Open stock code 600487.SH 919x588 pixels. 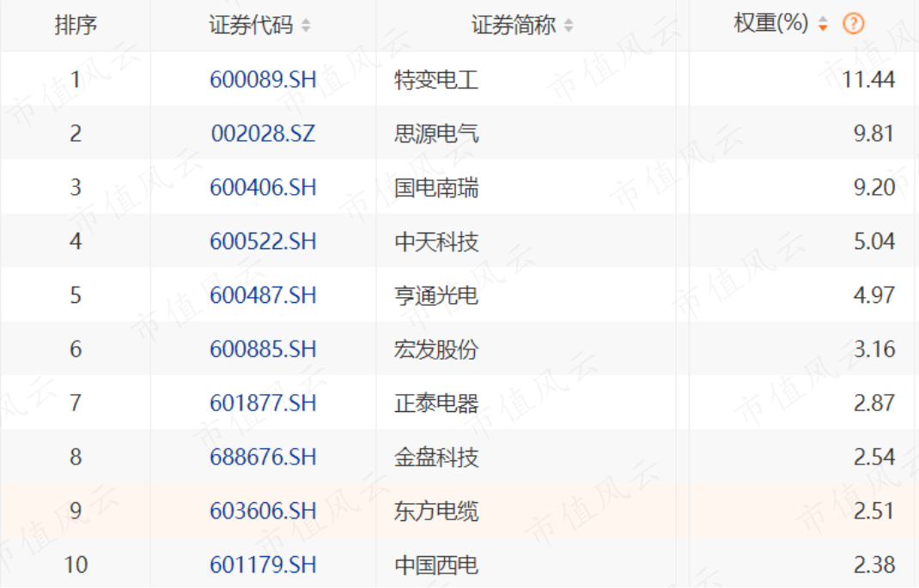[263, 295]
